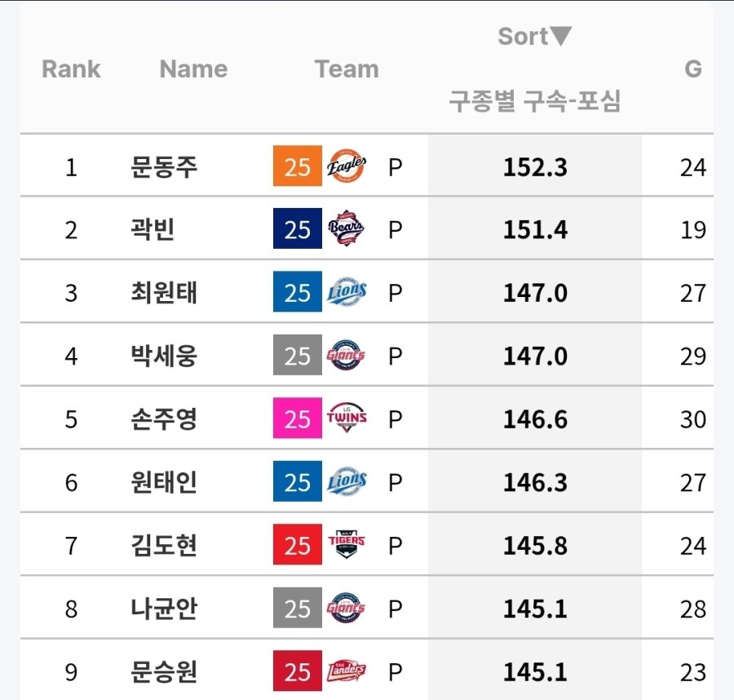Click the Giants logo next to 박세웅
Viewport: 734px width, 700px height.
tap(346, 356)
